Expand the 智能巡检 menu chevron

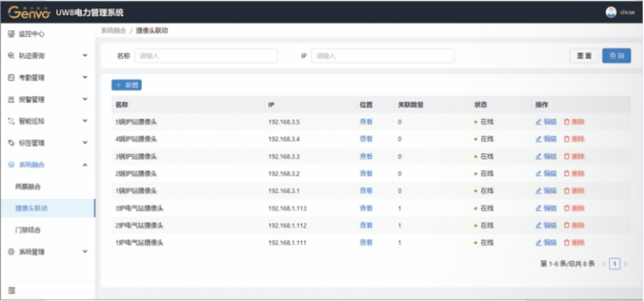[85, 120]
